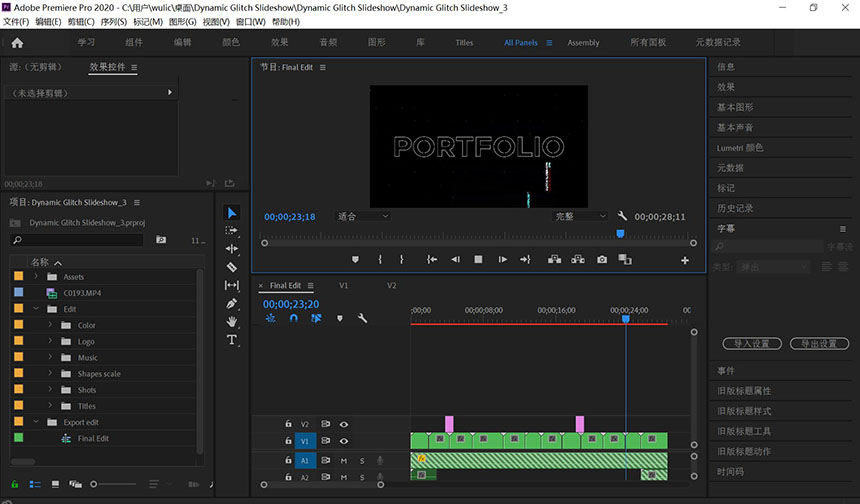Toggle timeline Snap magnet icon
The width and height of the screenshot is (860, 504).
293,318
